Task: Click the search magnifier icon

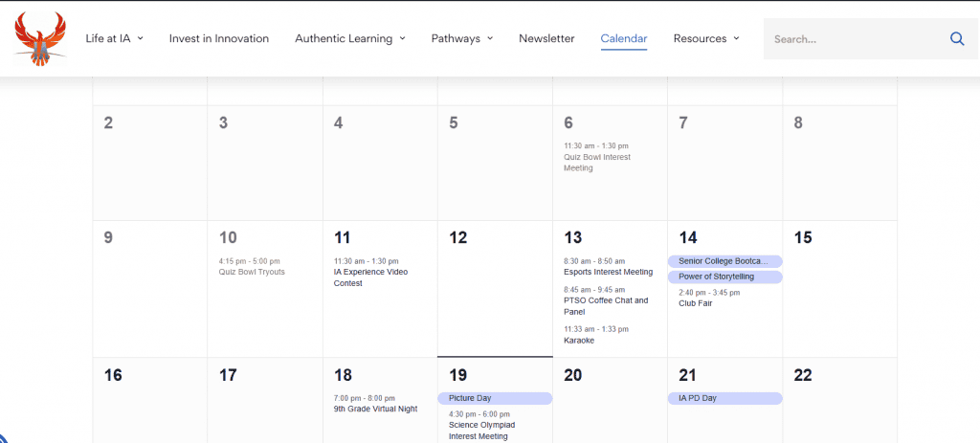Action: tap(957, 38)
